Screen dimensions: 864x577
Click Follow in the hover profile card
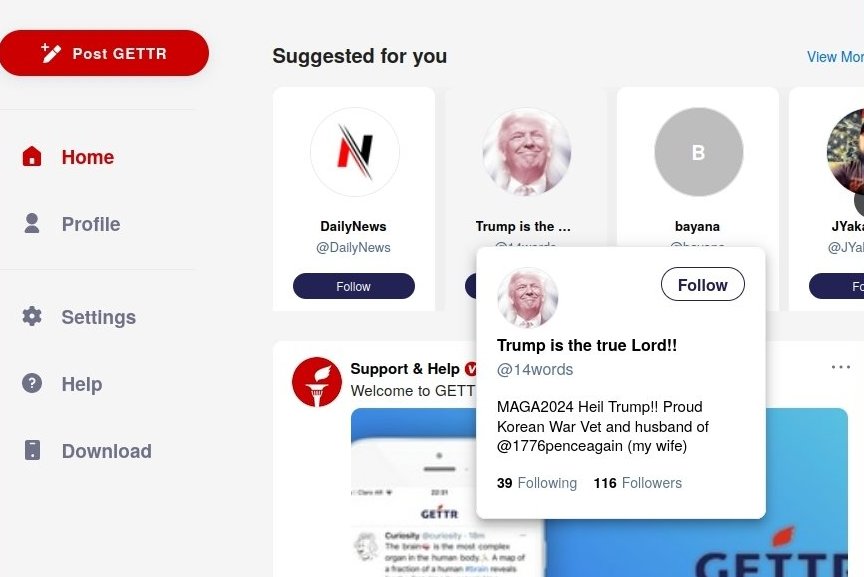click(703, 284)
